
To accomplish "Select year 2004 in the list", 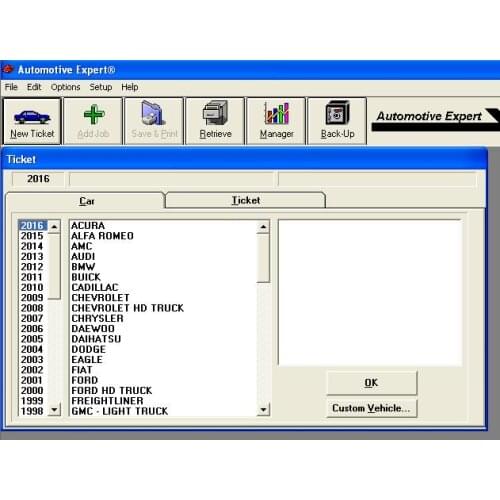I will (32, 349).
